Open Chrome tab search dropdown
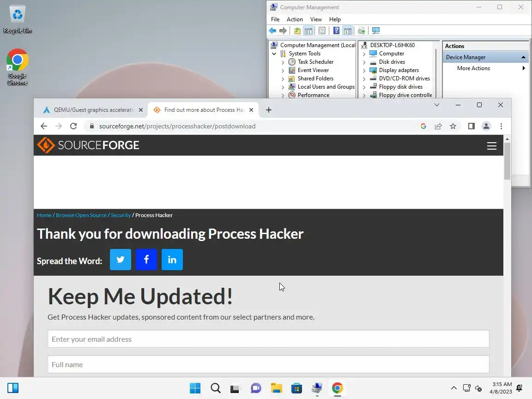The height and width of the screenshot is (399, 532). click(x=437, y=105)
